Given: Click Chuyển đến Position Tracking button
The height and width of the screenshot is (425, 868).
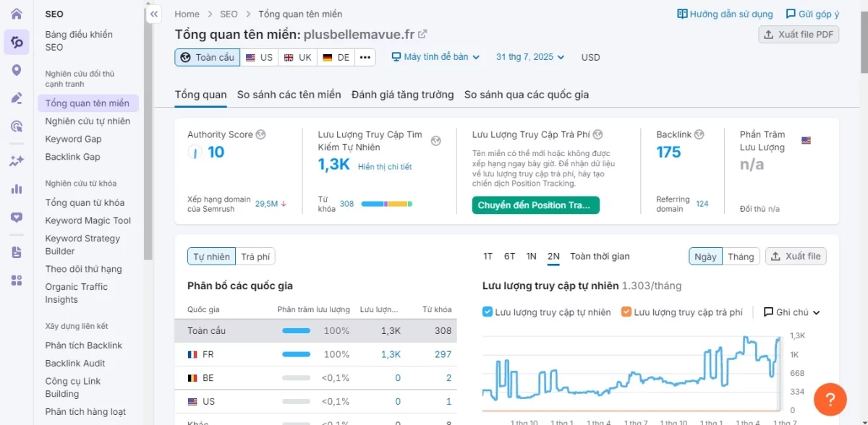Looking at the screenshot, I should (536, 205).
